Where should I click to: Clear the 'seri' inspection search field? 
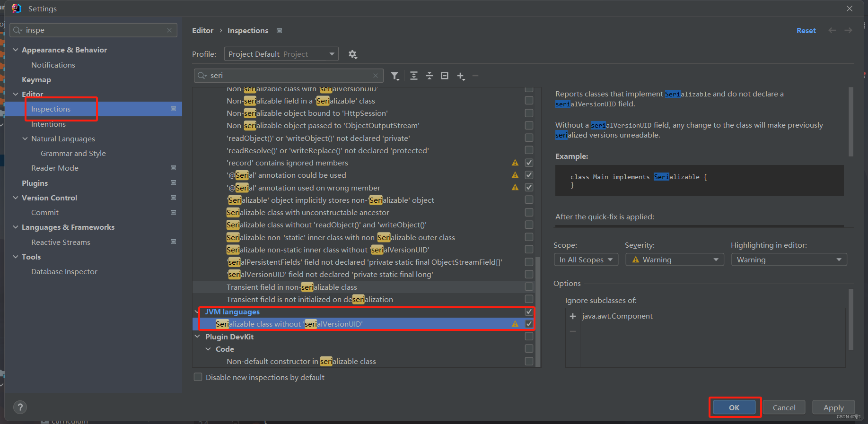(x=375, y=76)
